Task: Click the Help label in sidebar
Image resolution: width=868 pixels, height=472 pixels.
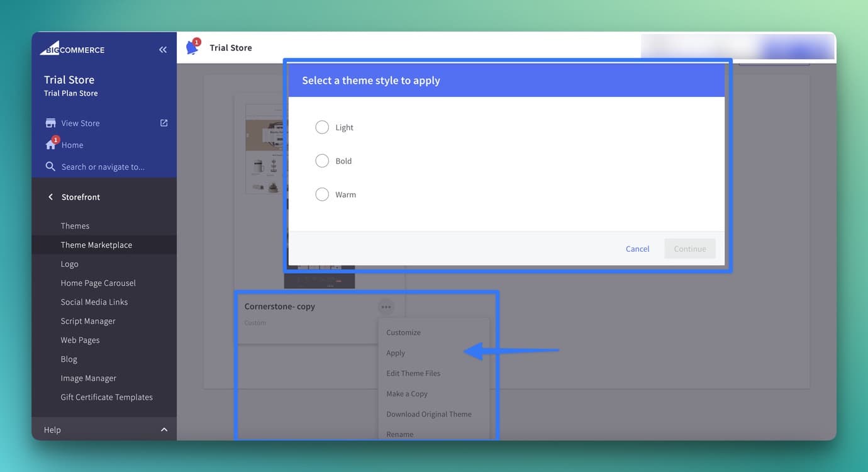Action: coord(52,430)
